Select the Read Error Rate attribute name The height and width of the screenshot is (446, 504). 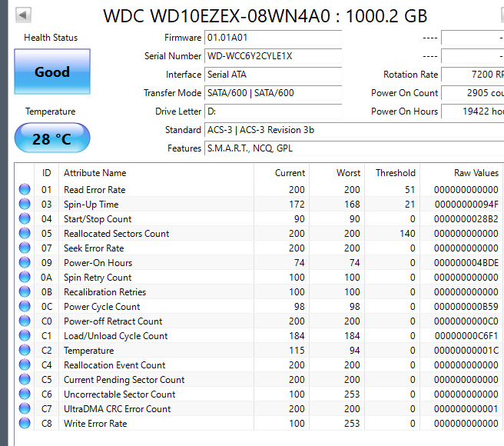pos(94,190)
